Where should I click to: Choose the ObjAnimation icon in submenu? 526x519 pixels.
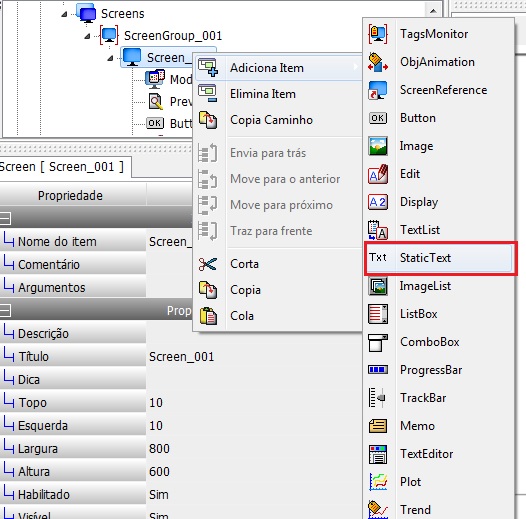[378, 62]
